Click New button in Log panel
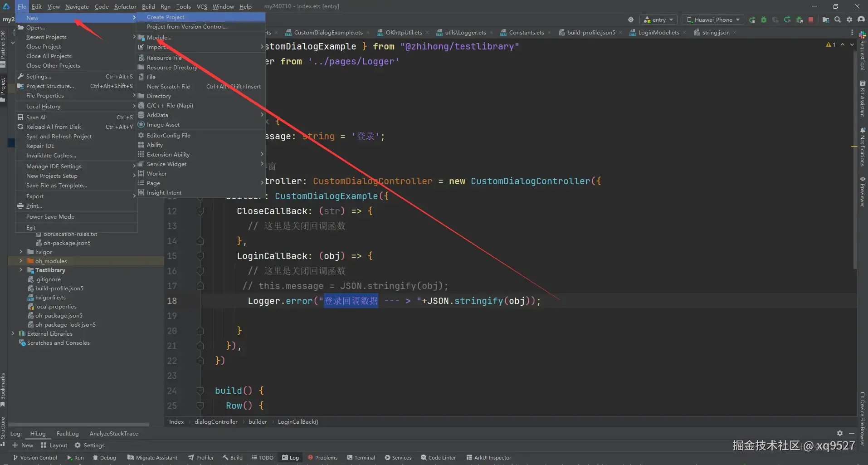868x465 pixels. click(x=23, y=445)
